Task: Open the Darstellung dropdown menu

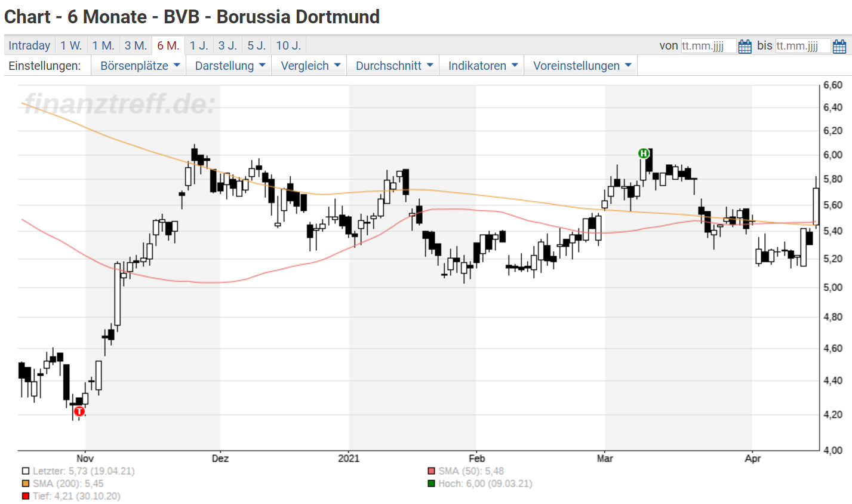Action: pos(229,66)
